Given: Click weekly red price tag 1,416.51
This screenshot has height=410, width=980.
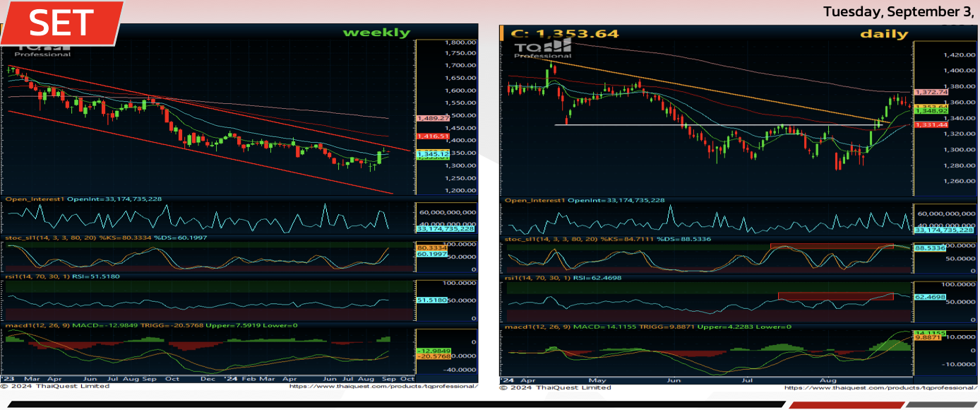Looking at the screenshot, I should click(433, 136).
